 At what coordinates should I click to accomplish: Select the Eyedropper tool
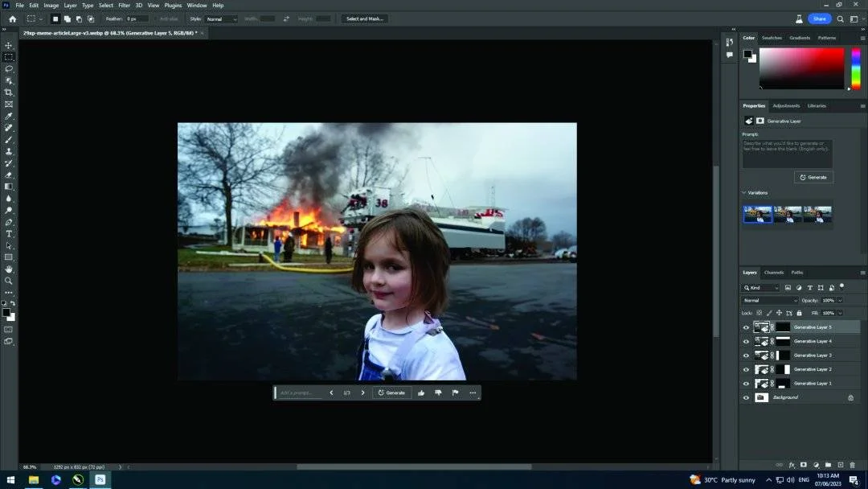coord(9,117)
